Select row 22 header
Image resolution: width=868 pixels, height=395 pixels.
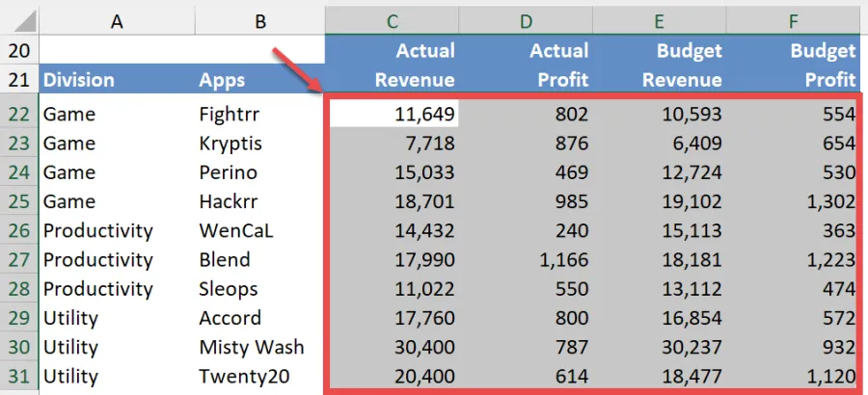[x=19, y=115]
